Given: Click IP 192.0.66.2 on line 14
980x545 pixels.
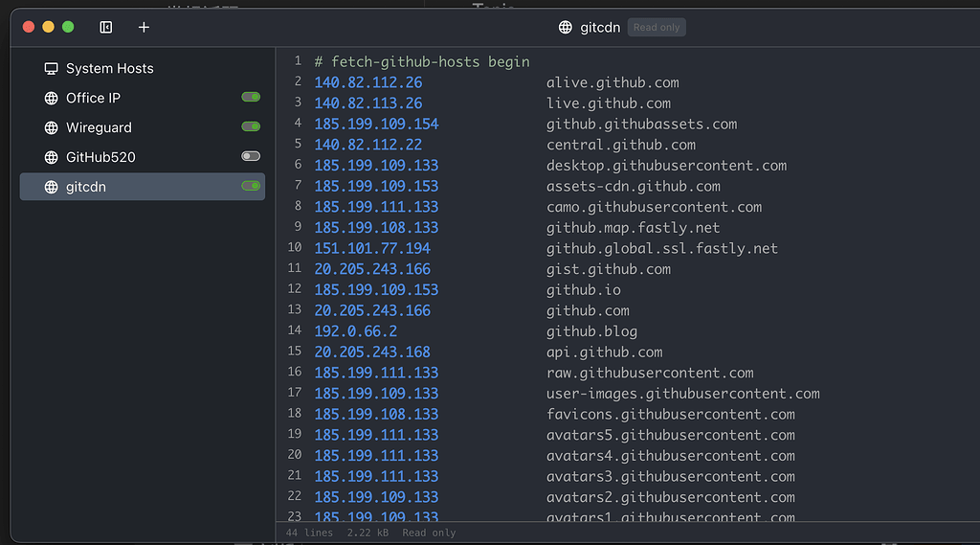Looking at the screenshot, I should click(x=356, y=331).
